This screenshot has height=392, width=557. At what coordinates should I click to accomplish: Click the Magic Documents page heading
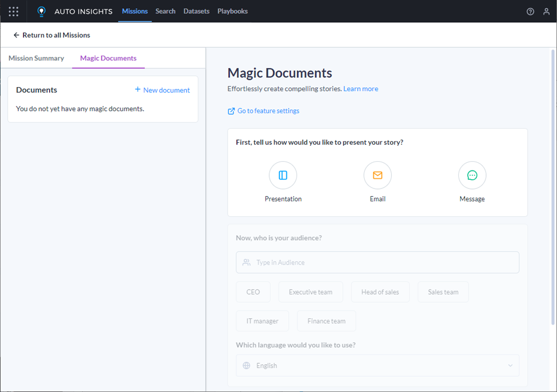click(x=280, y=73)
